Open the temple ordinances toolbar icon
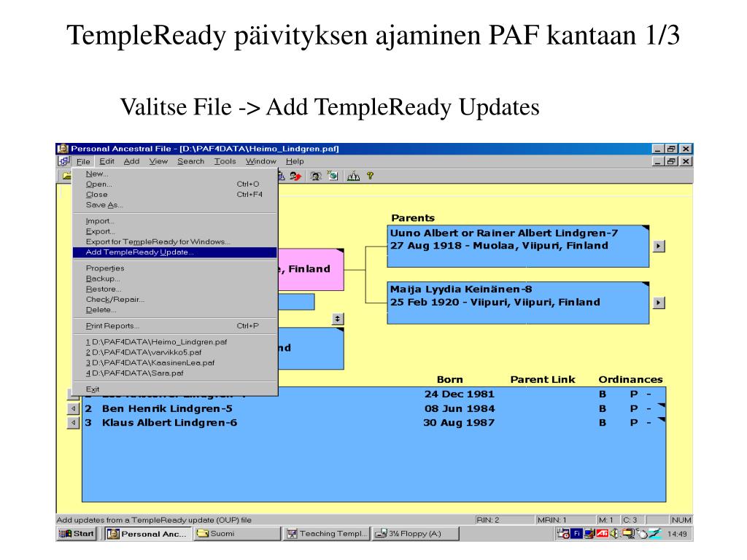Screen dimensions: 747x560 (x=354, y=176)
